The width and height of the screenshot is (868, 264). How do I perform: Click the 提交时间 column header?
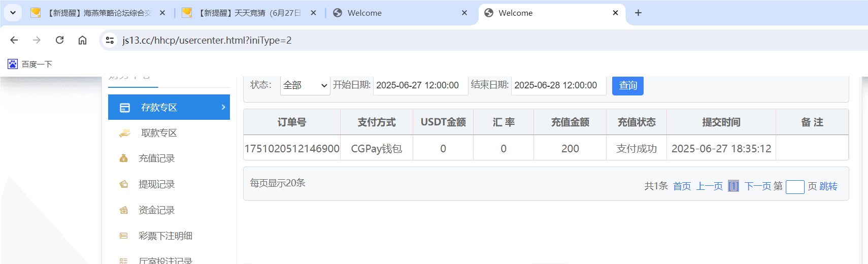721,122
